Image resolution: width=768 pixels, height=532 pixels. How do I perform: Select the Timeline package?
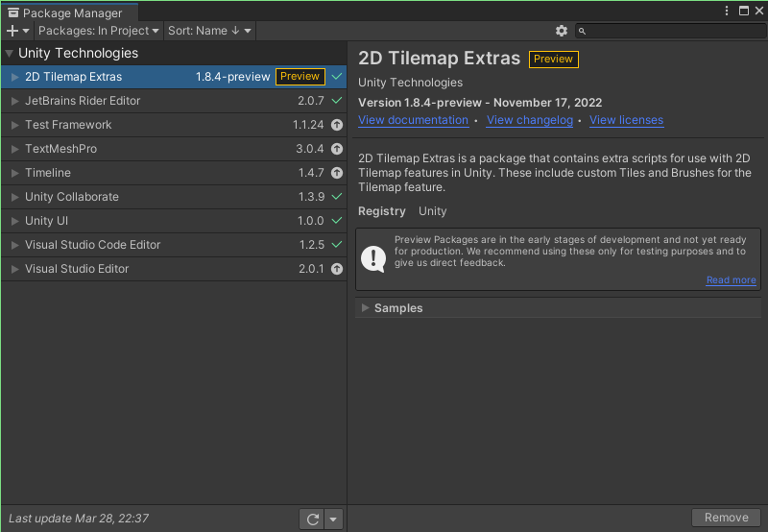point(174,173)
